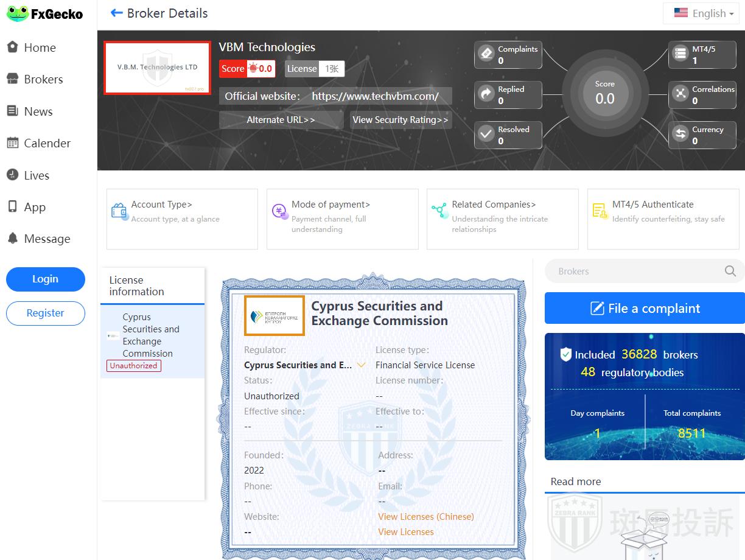Click the File a complaint button
Image resolution: width=745 pixels, height=560 pixels.
pyautogui.click(x=645, y=309)
